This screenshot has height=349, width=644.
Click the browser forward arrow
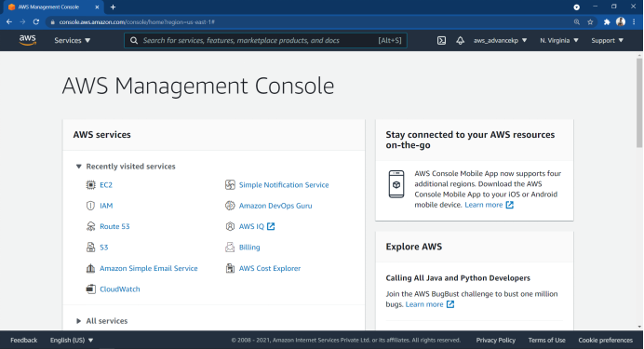click(x=22, y=21)
